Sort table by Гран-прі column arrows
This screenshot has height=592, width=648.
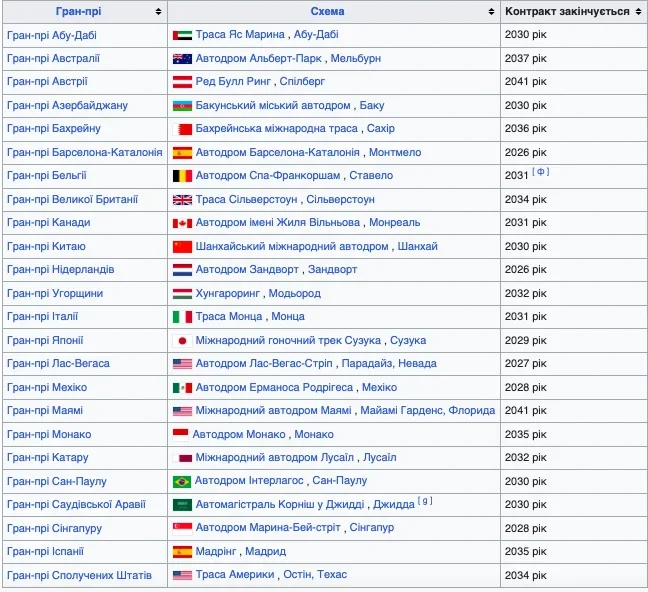pos(158,12)
